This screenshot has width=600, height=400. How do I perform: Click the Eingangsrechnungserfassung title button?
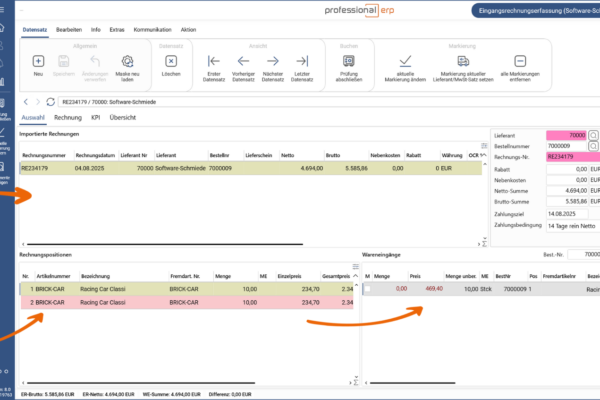536,11
